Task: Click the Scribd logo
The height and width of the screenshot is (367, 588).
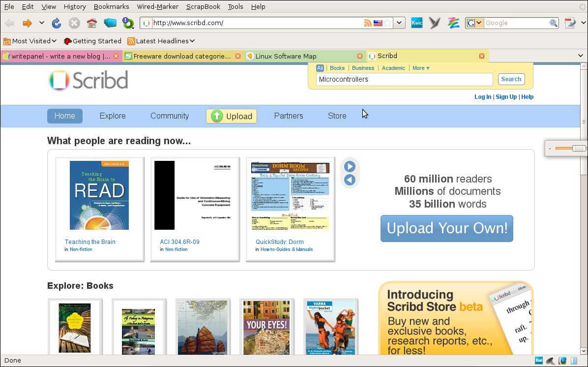Action: (88, 80)
